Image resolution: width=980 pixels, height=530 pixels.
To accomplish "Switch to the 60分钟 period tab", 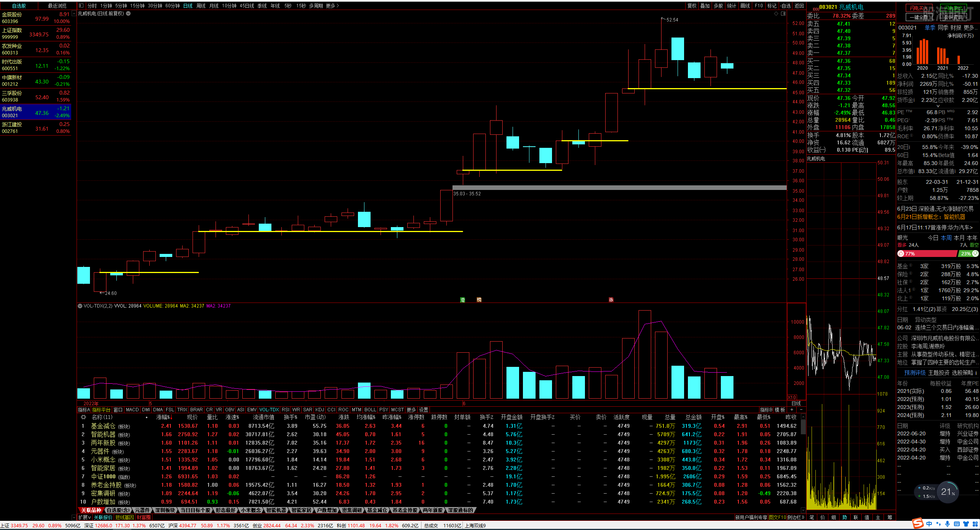I will click(x=173, y=6).
